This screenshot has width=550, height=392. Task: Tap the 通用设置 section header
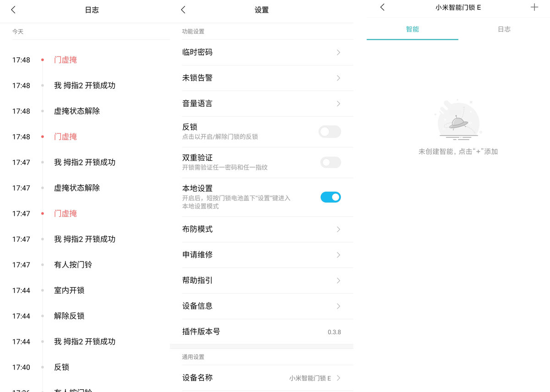193,357
